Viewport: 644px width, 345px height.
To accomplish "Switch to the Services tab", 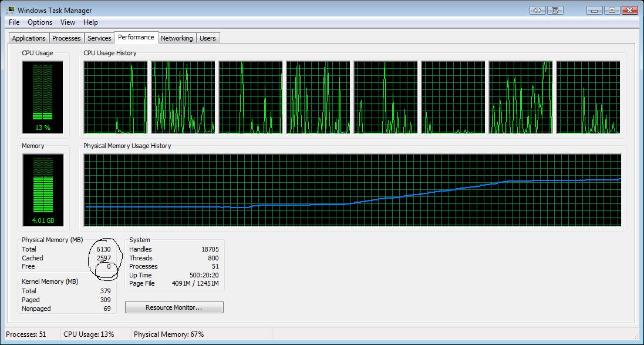I will click(x=99, y=38).
